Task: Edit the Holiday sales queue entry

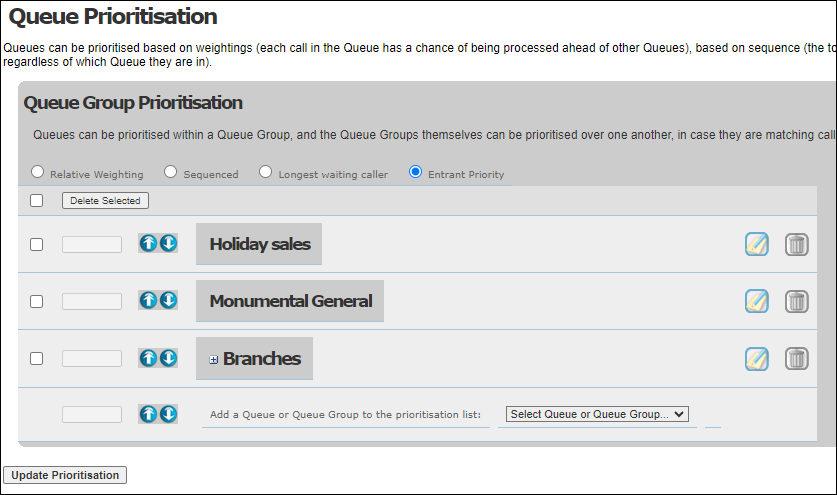Action: tap(757, 245)
